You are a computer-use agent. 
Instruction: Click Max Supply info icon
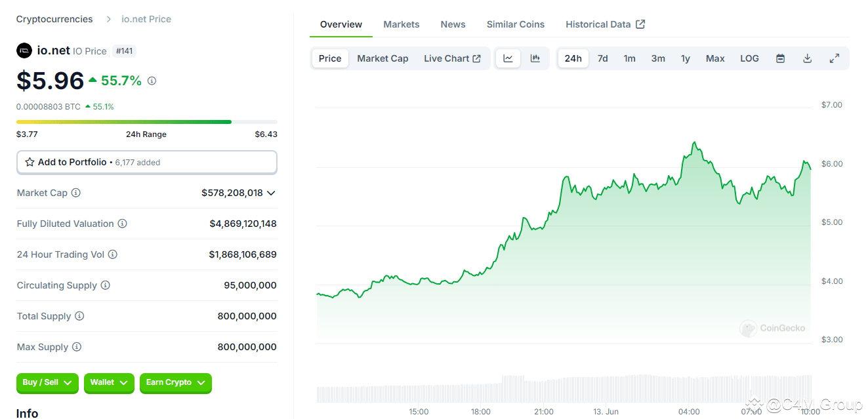[77, 347]
